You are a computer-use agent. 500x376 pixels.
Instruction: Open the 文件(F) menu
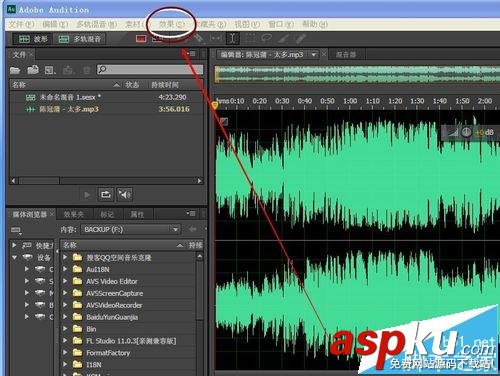(x=21, y=24)
